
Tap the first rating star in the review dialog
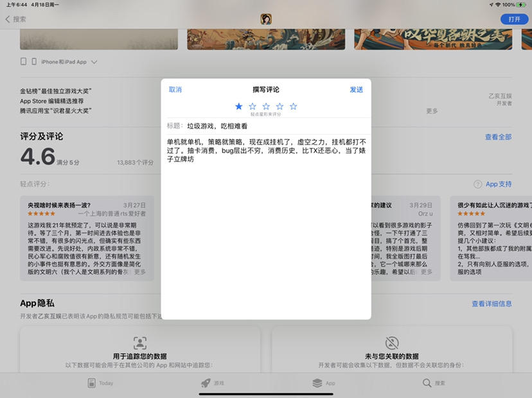(x=239, y=107)
